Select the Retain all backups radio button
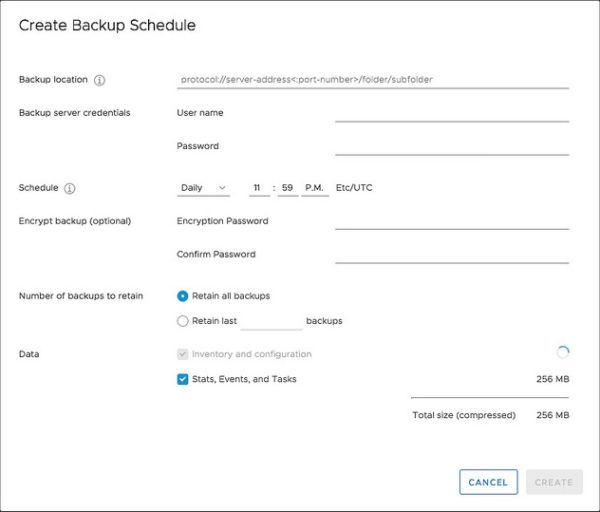 click(x=183, y=296)
